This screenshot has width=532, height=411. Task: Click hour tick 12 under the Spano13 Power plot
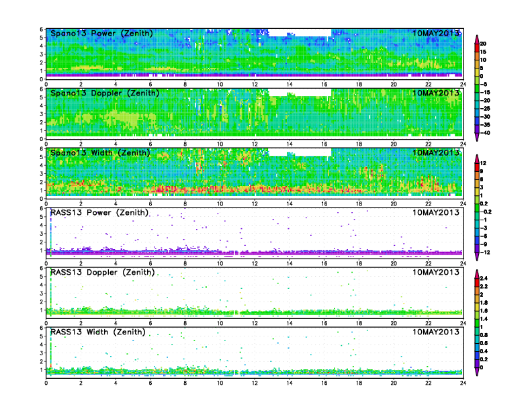pyautogui.click(x=255, y=85)
